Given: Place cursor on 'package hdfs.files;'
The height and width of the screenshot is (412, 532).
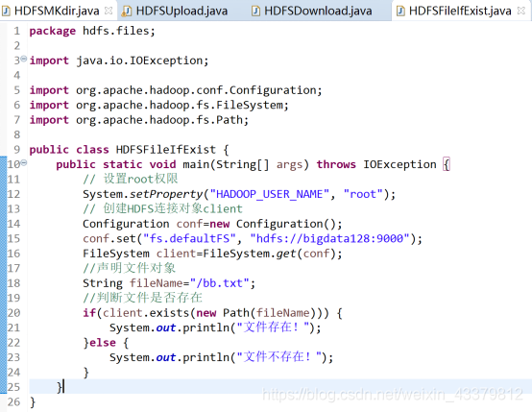Looking at the screenshot, I should point(92,32).
